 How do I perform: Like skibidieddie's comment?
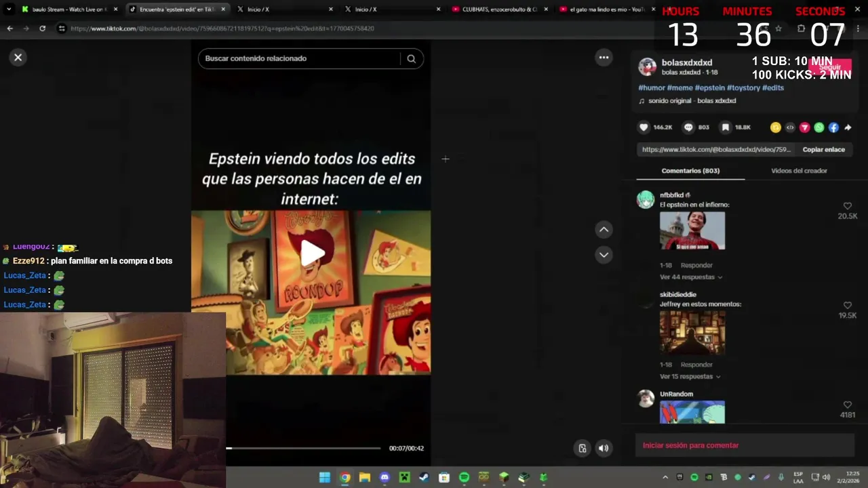click(x=847, y=306)
